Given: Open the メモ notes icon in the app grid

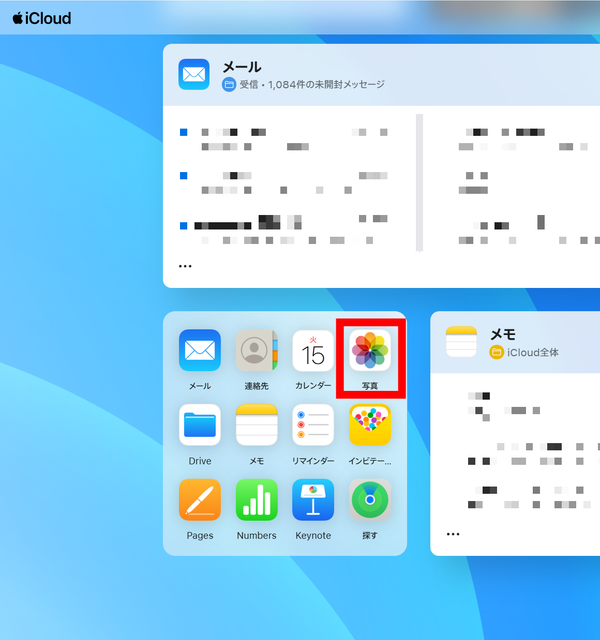Looking at the screenshot, I should (x=256, y=425).
